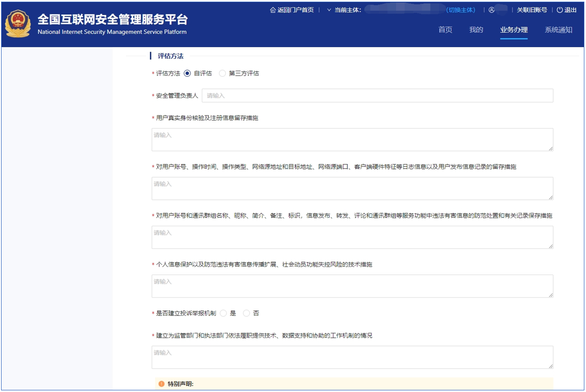The image size is (586, 392).
Task: Click the 切换主体 link
Action: (x=461, y=10)
